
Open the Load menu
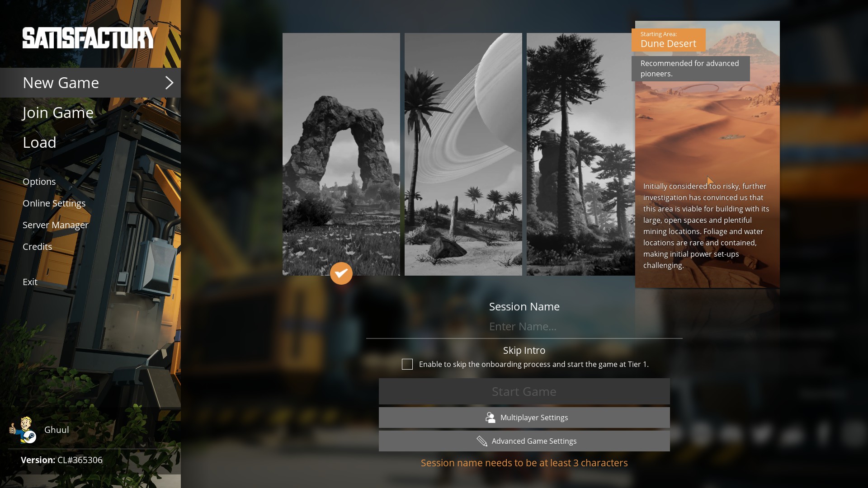pos(39,142)
